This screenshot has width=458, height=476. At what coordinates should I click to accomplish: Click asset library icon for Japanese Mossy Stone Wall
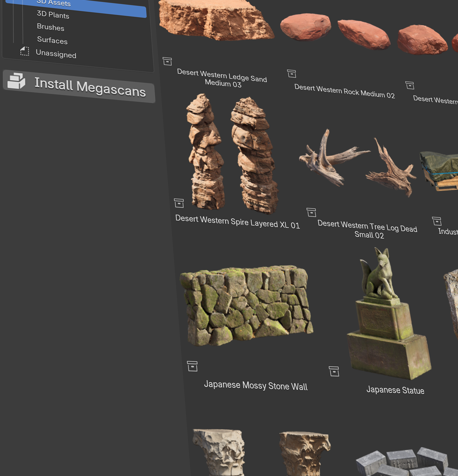point(192,366)
